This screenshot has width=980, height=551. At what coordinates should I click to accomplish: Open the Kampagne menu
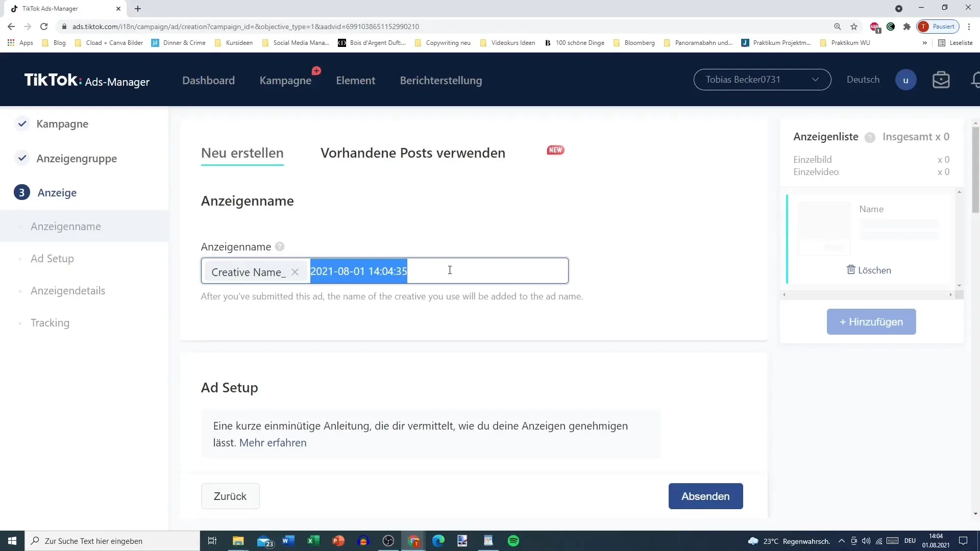[x=285, y=81]
